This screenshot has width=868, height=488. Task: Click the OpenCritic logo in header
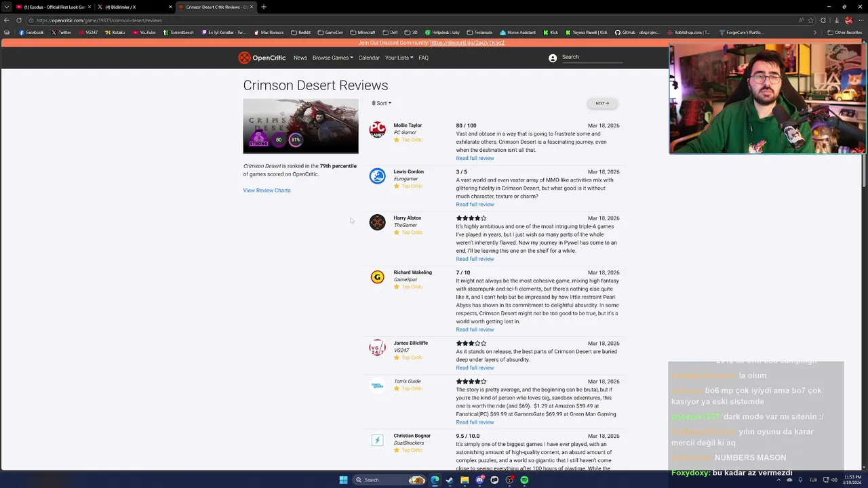point(262,58)
